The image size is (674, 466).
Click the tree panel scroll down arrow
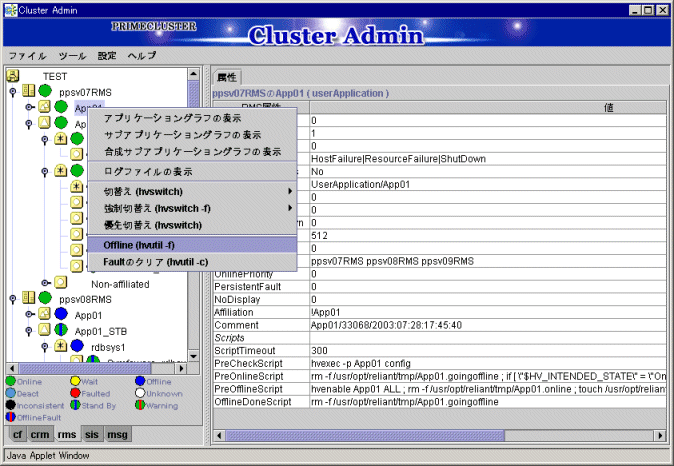194,356
